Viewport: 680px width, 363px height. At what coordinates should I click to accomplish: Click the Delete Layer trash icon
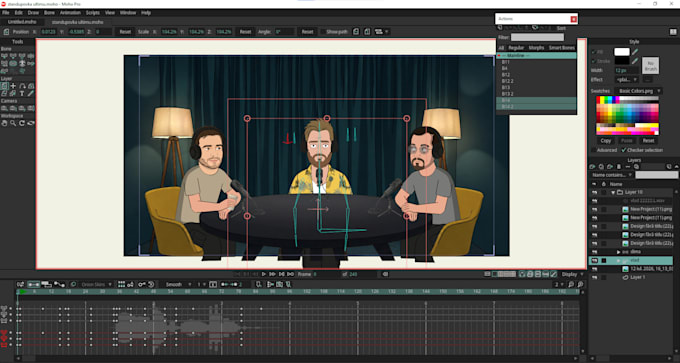619,167
